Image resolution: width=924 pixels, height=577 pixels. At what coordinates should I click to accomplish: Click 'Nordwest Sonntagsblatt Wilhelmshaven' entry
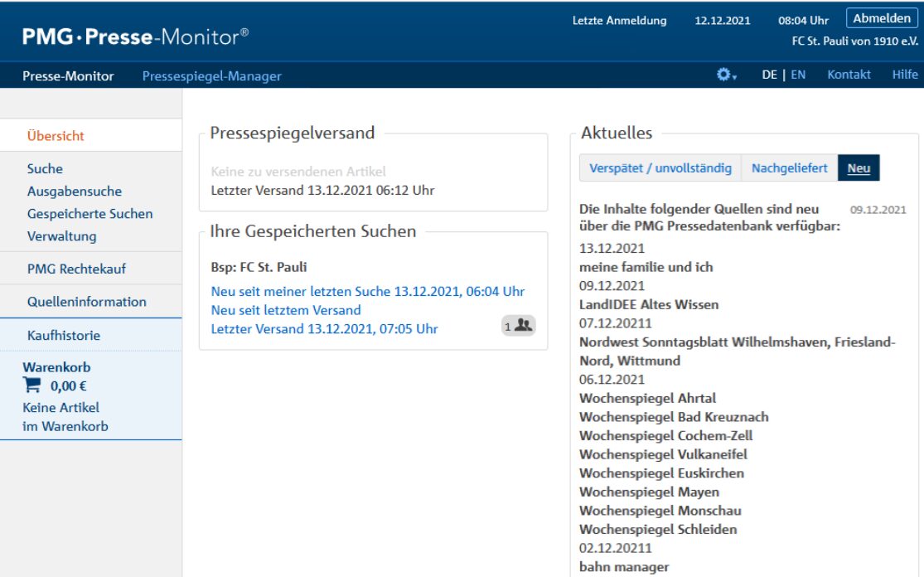(738, 352)
